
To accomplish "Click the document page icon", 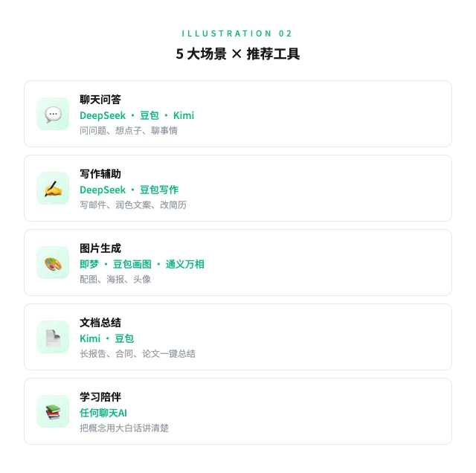I will pyautogui.click(x=53, y=338).
